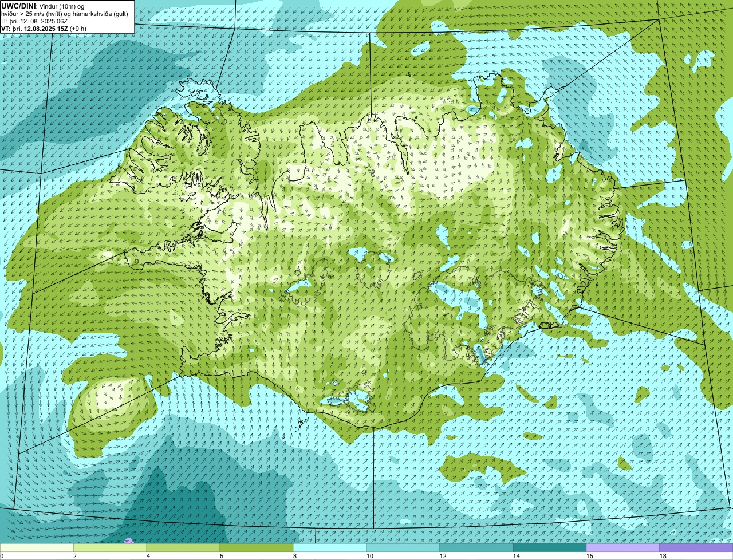This screenshot has width=733, height=560.
Task: Click the legend scale label "0"
Action: click(x=2, y=556)
